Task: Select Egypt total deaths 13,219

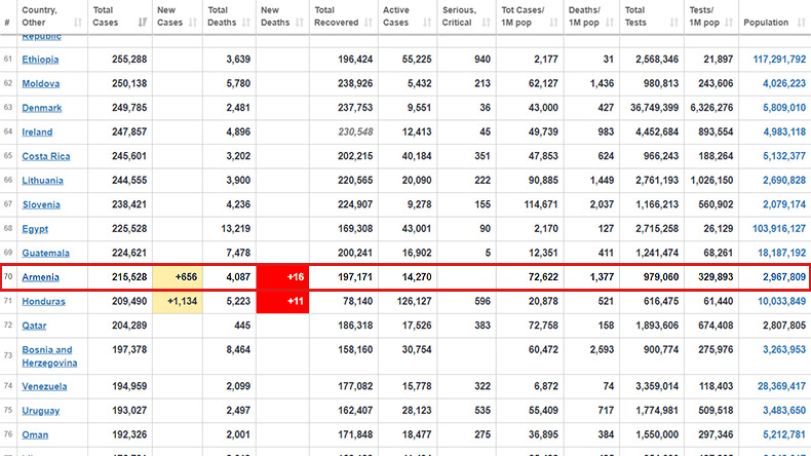Action: coord(236,229)
